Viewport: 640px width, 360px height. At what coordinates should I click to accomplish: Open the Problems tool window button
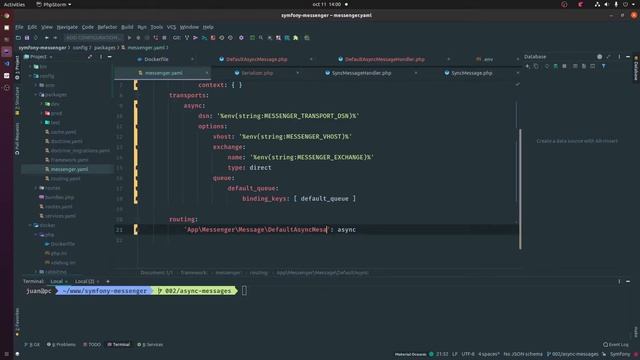(61, 344)
